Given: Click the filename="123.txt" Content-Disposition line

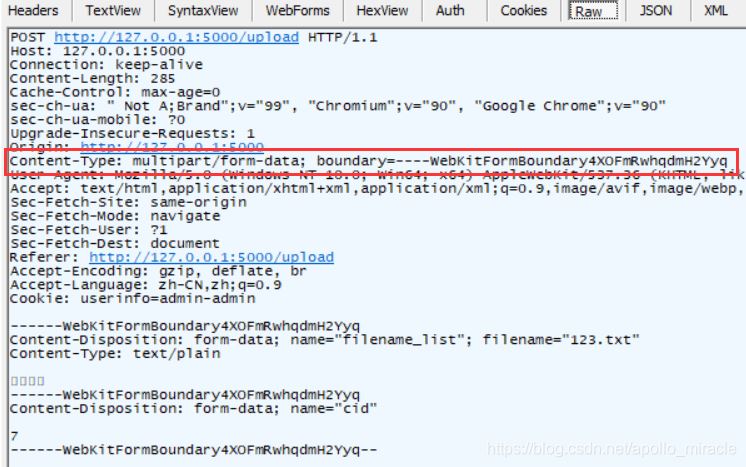Looking at the screenshot, I should click(x=324, y=340).
